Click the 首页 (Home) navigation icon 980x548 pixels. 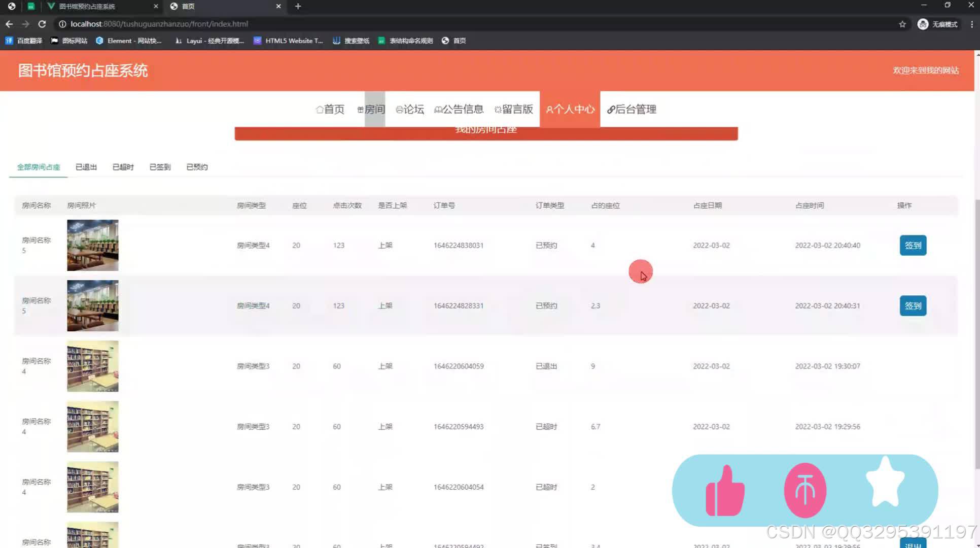click(x=329, y=109)
